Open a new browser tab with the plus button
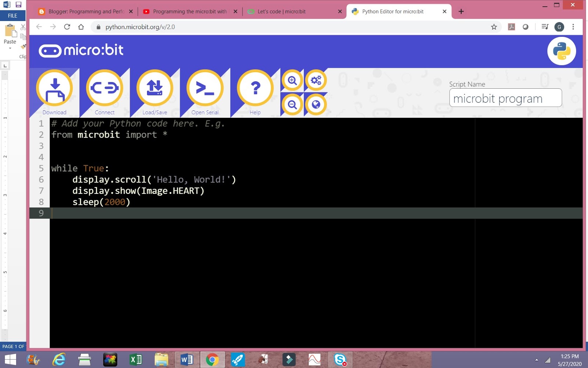 (461, 11)
